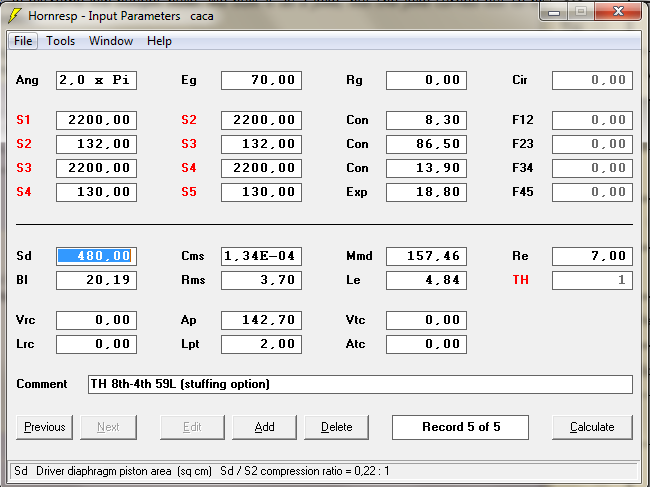Click the left-column S4 field 130,00
The height and width of the screenshot is (487, 650).
point(96,192)
